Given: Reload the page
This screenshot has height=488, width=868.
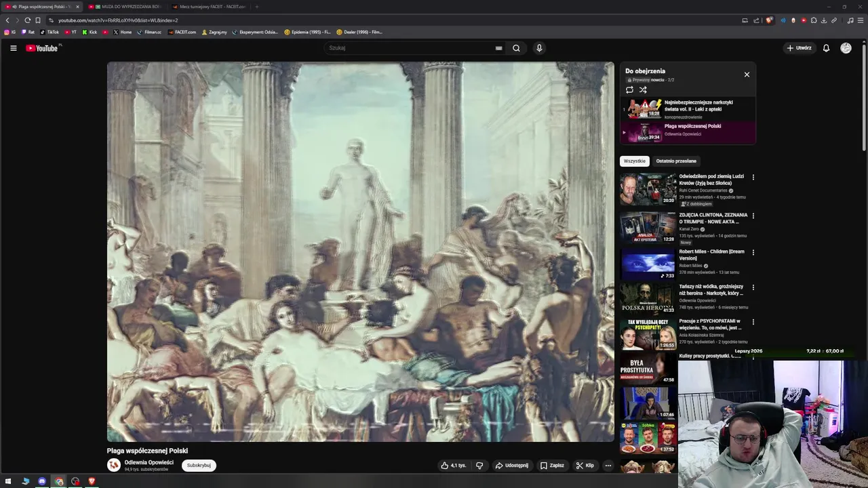Looking at the screenshot, I should coord(27,20).
